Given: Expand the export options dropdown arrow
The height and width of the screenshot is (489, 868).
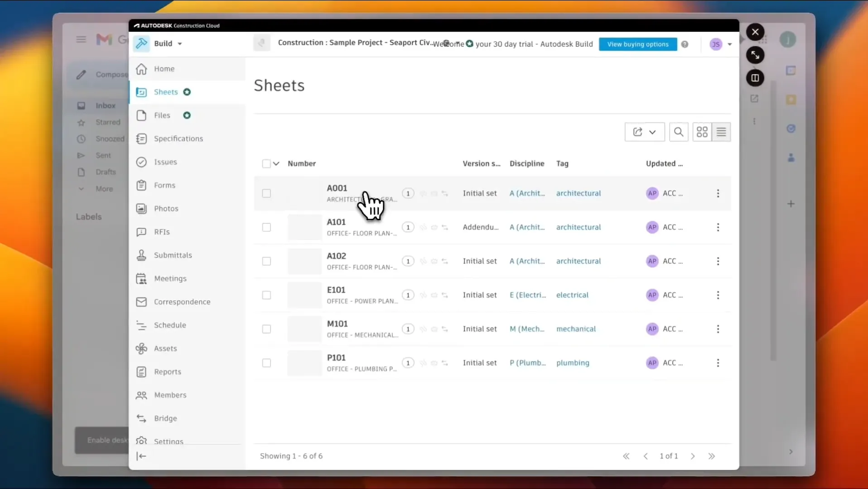Looking at the screenshot, I should pyautogui.click(x=652, y=132).
